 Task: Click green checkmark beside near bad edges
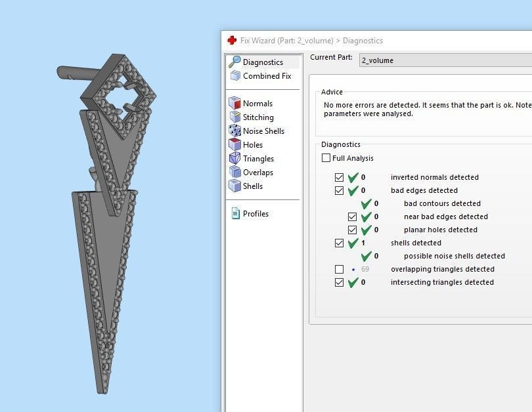366,216
